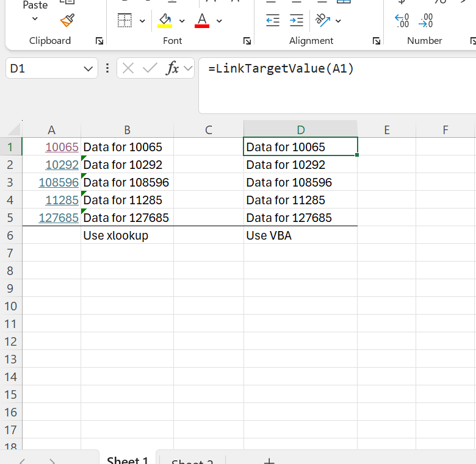Select column A header
476x464 pixels.
pos(51,130)
